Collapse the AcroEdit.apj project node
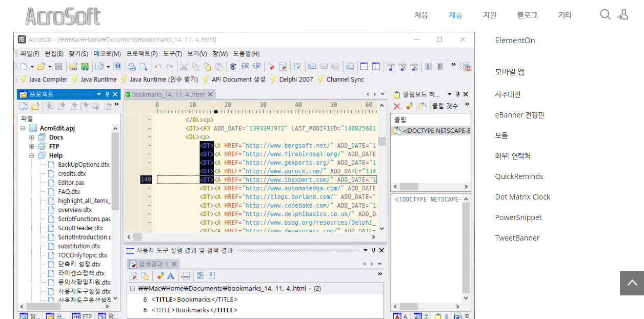The width and height of the screenshot is (644, 319). point(23,128)
